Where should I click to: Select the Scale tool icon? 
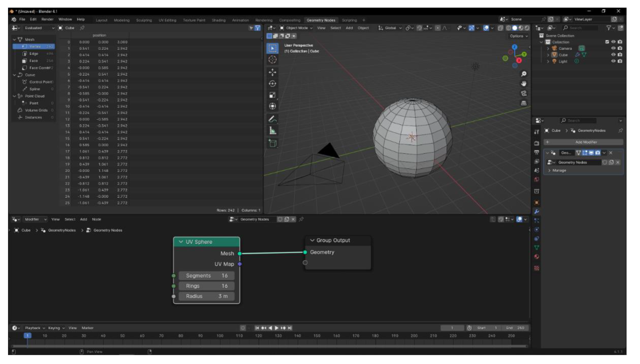click(272, 95)
